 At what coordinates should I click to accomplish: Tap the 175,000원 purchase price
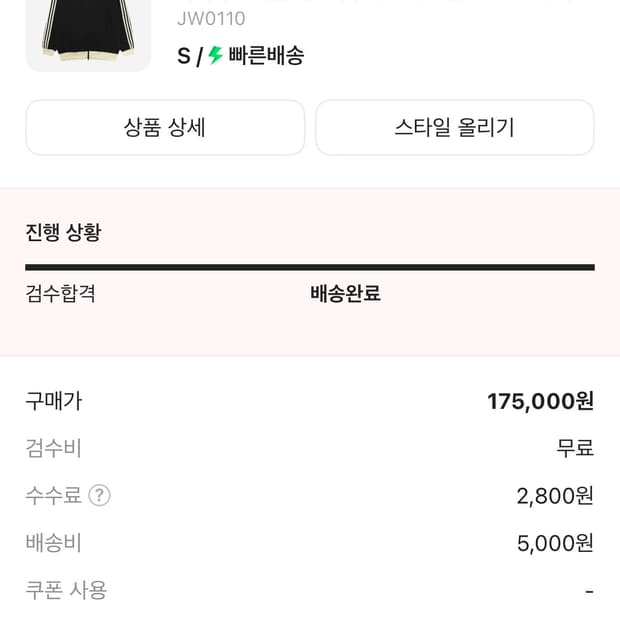(540, 401)
